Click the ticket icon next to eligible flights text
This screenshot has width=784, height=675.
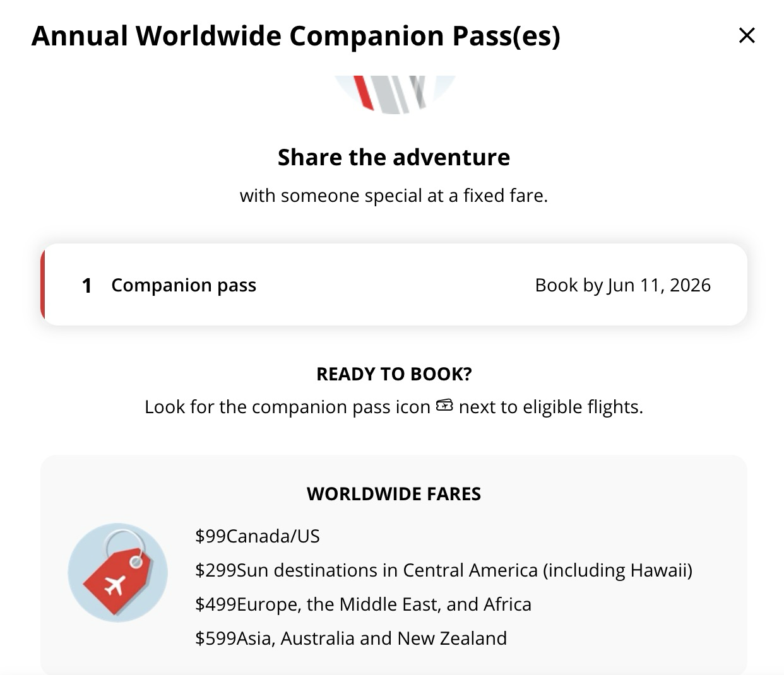[x=444, y=405]
